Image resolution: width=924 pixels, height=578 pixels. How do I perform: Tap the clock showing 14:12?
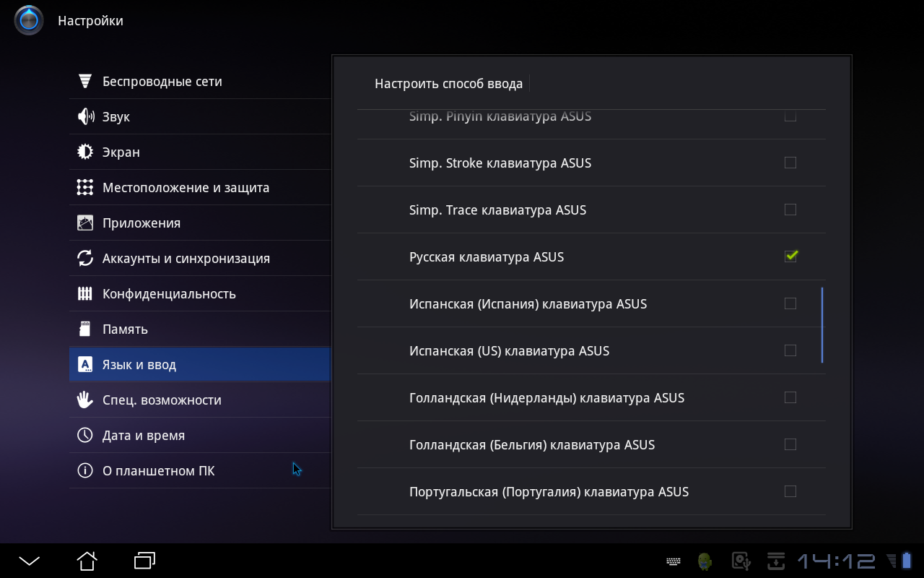coord(836,561)
